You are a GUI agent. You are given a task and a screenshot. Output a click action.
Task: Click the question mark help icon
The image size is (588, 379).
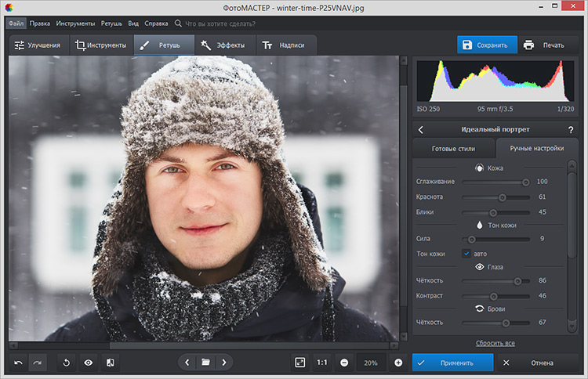pos(570,129)
